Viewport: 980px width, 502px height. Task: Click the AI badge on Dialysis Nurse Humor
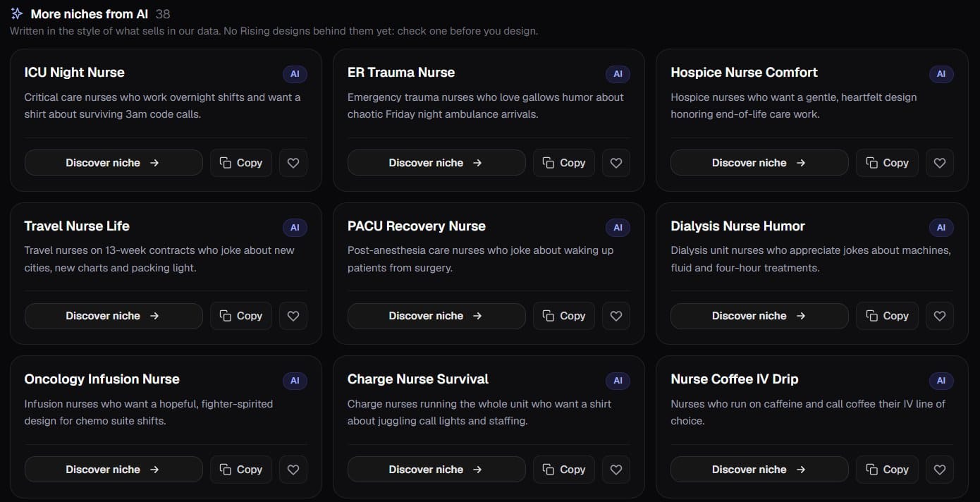coord(941,228)
